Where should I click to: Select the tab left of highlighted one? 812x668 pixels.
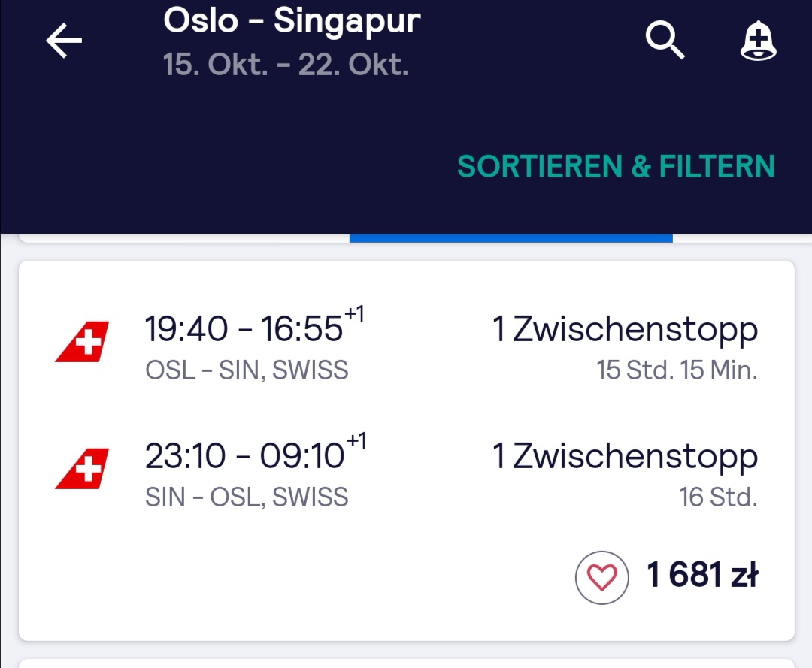(184, 238)
